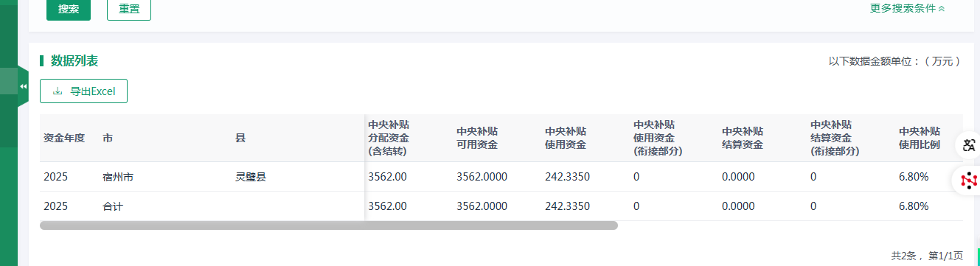Click the 数据列表 section title
Image resolution: width=980 pixels, height=266 pixels.
pyautogui.click(x=74, y=60)
